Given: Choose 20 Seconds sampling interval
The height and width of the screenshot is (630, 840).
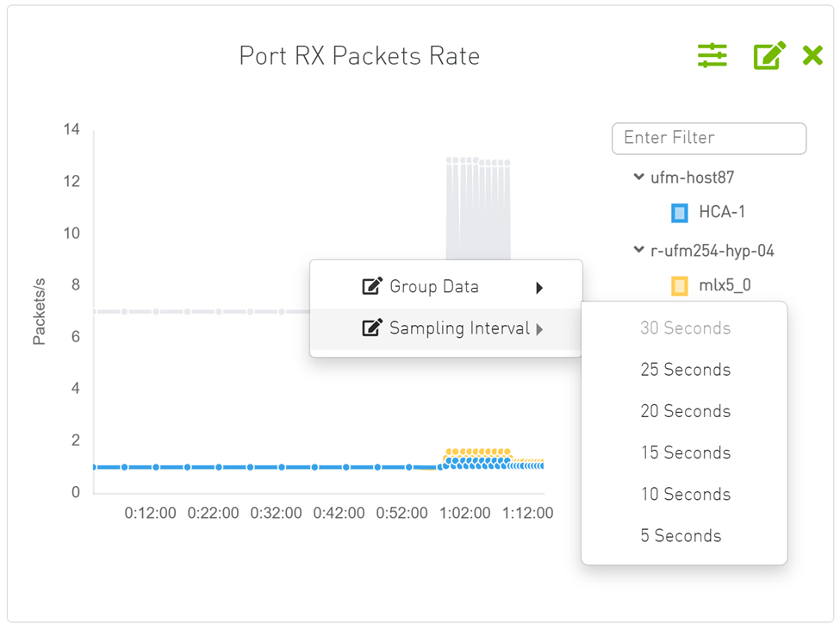Looking at the screenshot, I should tap(685, 411).
